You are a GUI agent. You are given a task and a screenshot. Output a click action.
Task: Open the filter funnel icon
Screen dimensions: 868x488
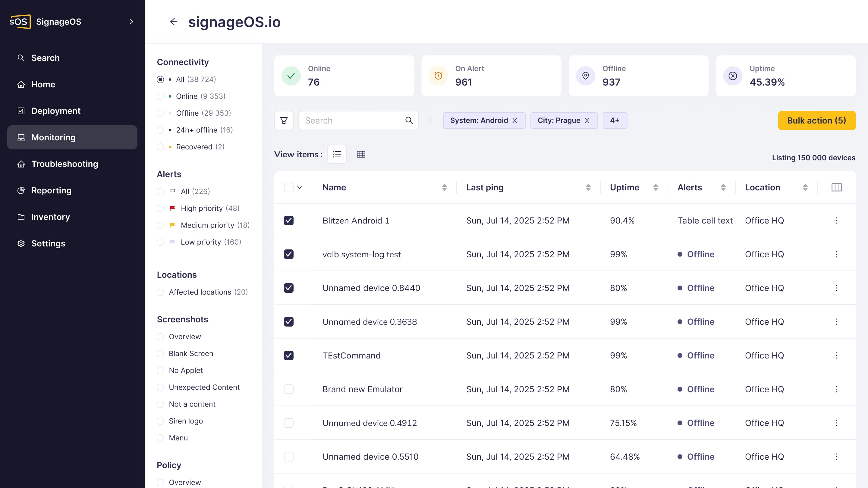tap(284, 120)
